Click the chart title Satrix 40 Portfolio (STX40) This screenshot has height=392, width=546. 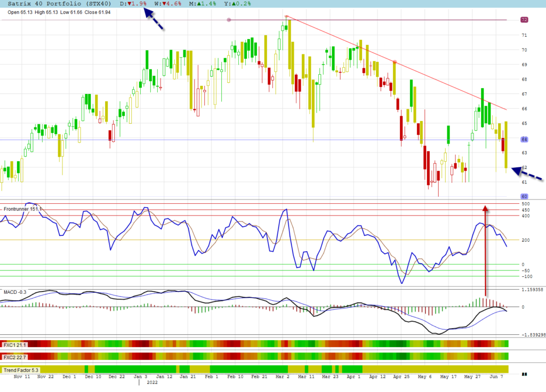tap(60, 4)
